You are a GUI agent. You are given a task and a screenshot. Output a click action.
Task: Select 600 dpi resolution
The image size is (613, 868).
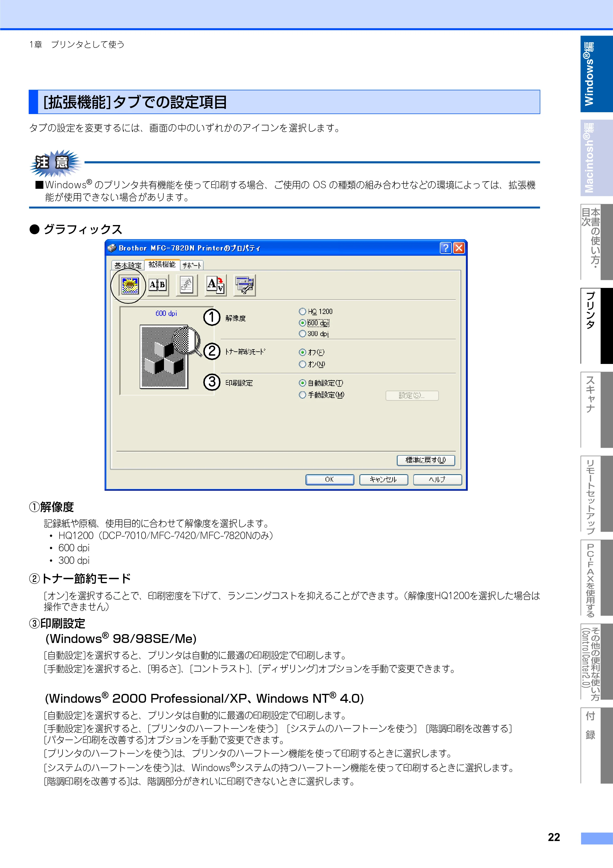(x=314, y=323)
